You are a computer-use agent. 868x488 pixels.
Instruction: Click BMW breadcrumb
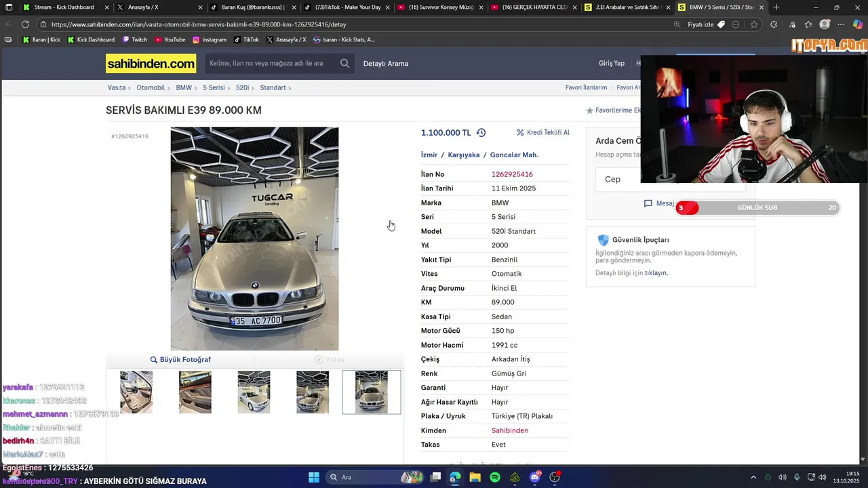pos(184,87)
